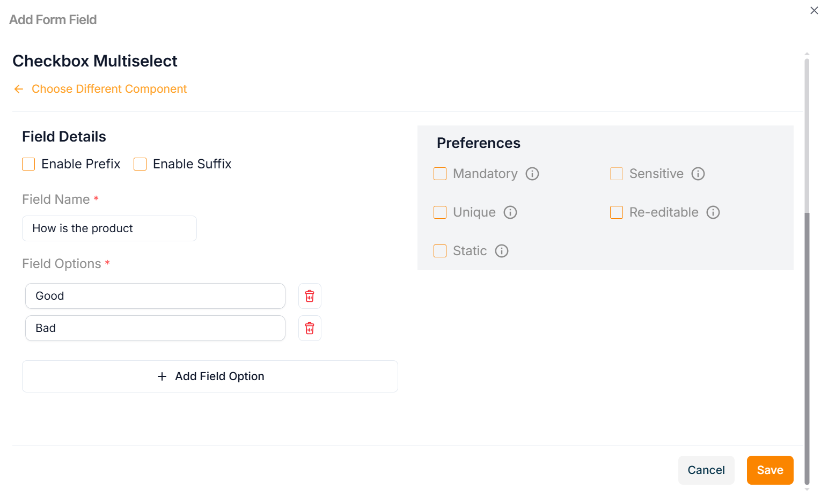Focus the Field Name input
Screen dimensions: 821x504
pyautogui.click(x=109, y=228)
